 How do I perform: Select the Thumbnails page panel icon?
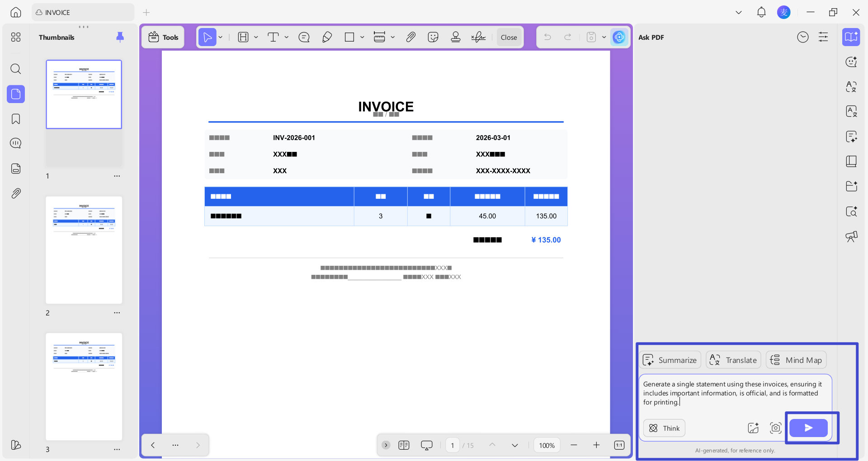click(16, 94)
